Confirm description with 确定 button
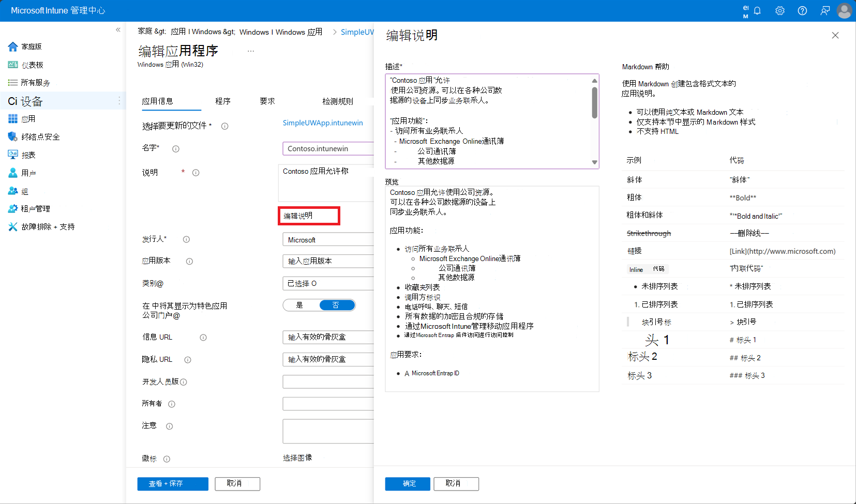The width and height of the screenshot is (856, 504). click(408, 484)
